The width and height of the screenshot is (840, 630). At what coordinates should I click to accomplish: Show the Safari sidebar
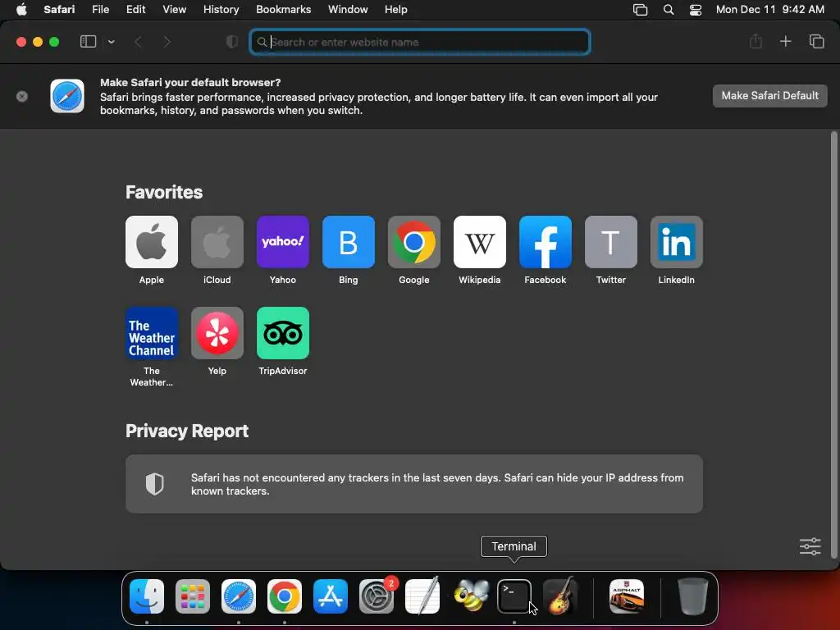(x=88, y=42)
